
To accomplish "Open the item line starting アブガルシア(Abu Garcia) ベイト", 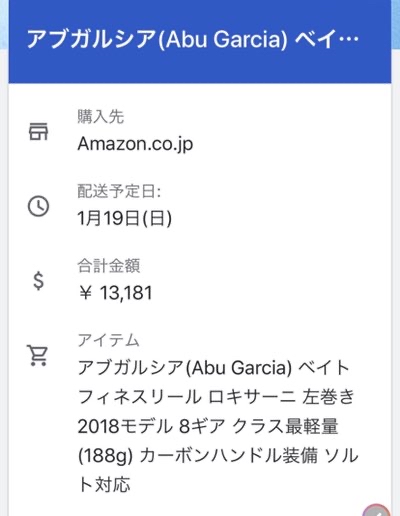I will pos(213,368).
